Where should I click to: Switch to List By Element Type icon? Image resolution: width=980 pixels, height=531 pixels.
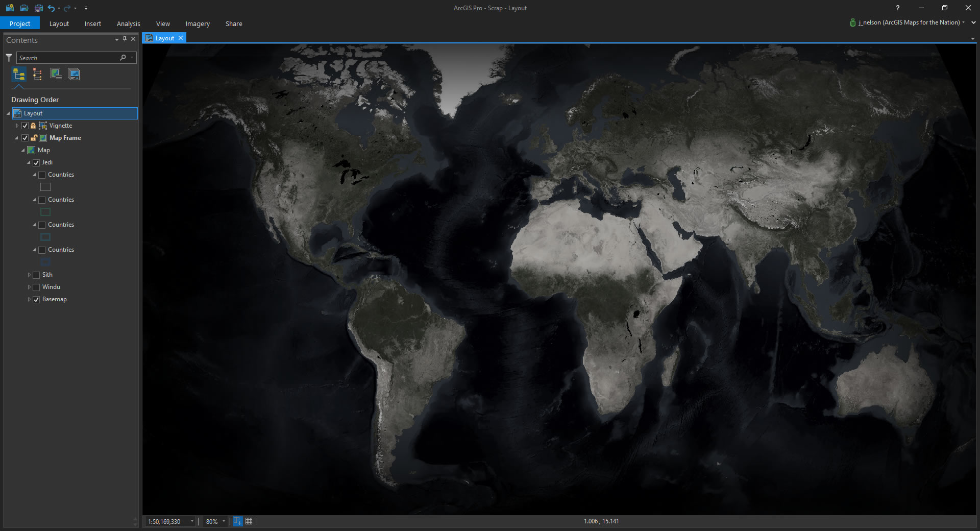coord(37,75)
